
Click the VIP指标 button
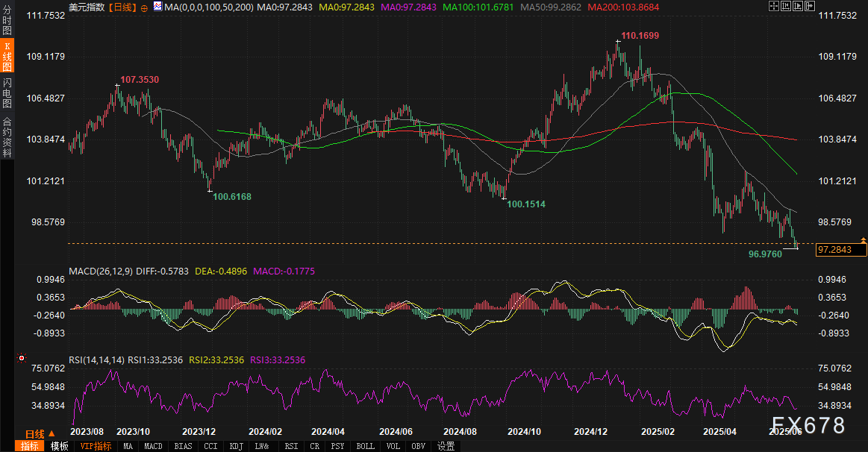tap(96, 446)
